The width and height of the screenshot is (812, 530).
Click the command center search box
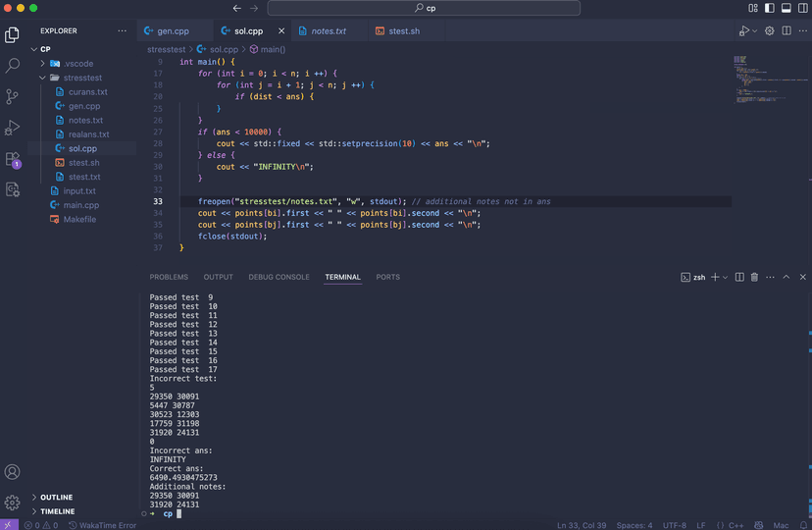tap(424, 8)
